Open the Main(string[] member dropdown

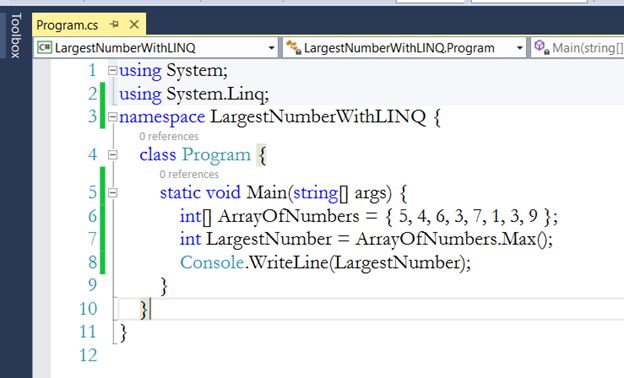point(578,48)
